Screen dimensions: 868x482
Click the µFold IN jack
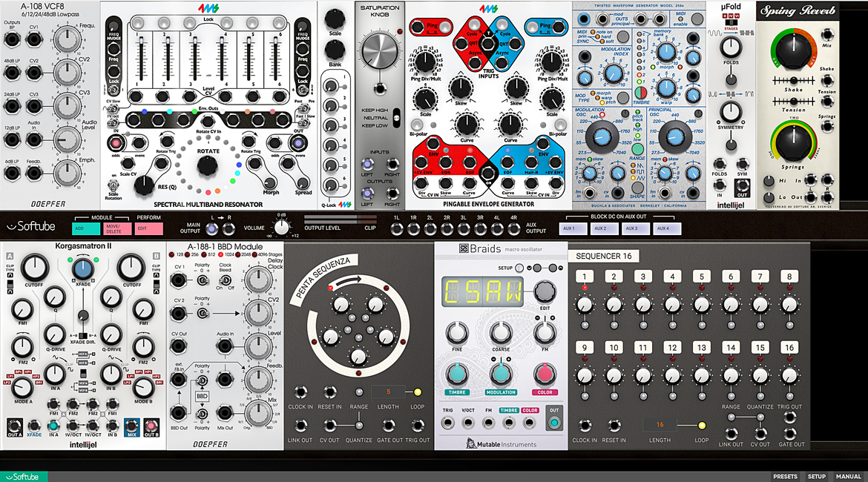coord(719,187)
